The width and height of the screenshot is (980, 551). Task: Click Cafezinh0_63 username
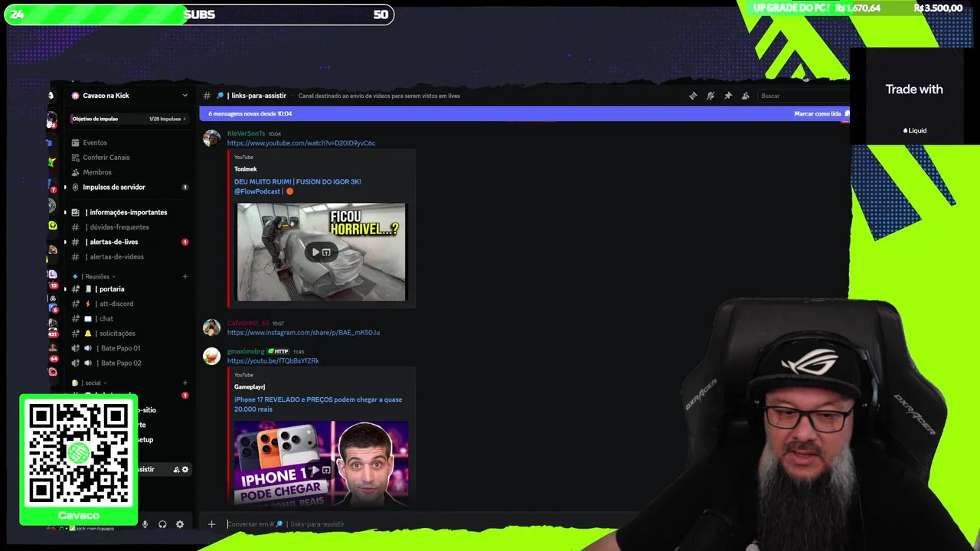pos(248,323)
